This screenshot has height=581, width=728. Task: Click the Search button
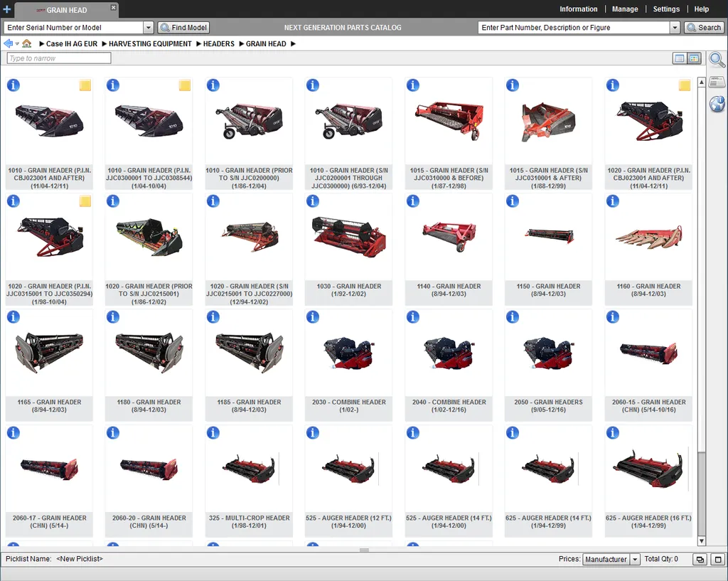point(704,28)
